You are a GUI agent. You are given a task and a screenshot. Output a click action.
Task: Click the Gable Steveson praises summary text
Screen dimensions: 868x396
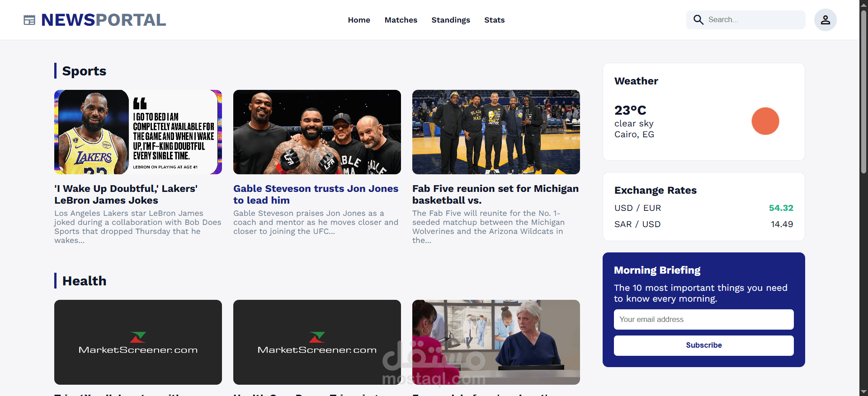316,222
